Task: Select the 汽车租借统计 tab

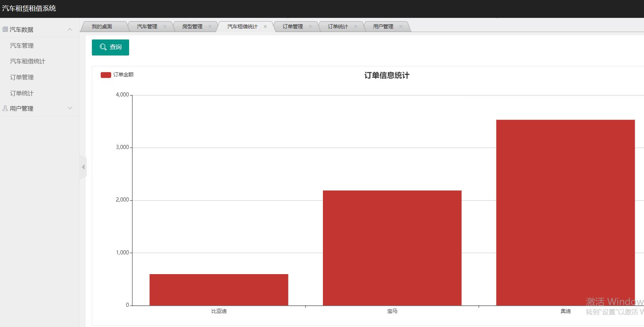Action: click(242, 26)
